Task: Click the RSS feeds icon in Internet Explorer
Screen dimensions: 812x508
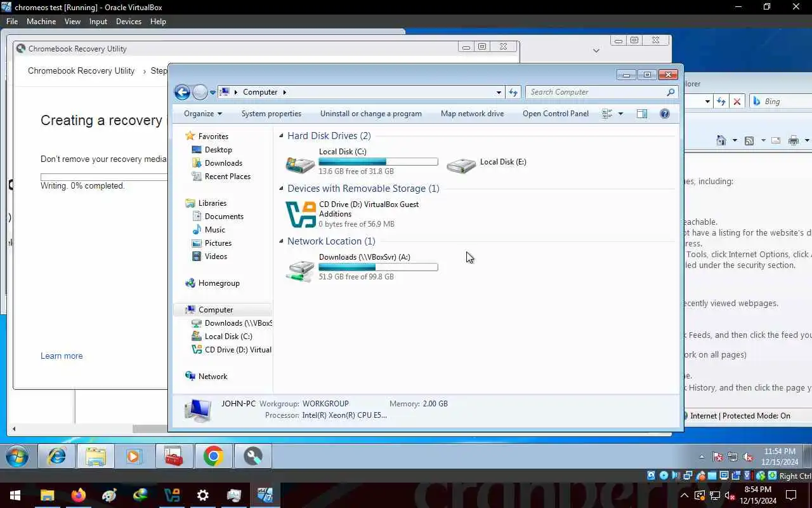Action: [749, 140]
